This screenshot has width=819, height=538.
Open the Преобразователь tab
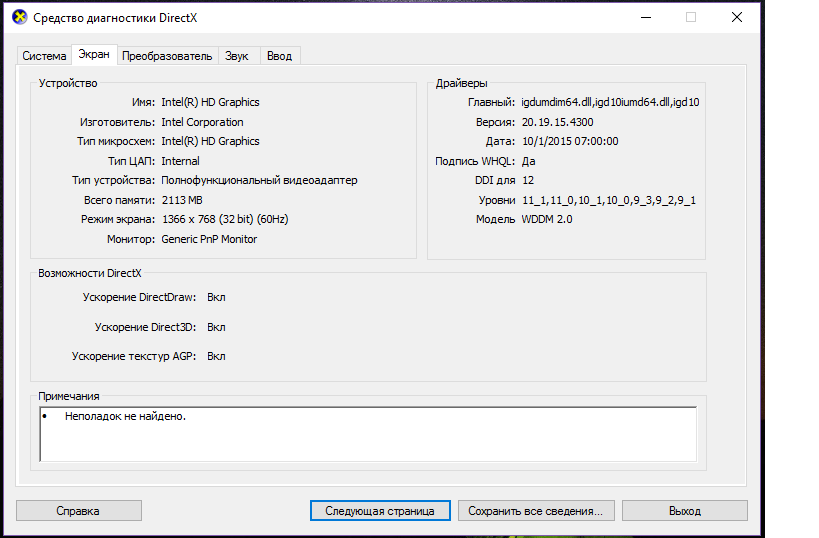(167, 56)
